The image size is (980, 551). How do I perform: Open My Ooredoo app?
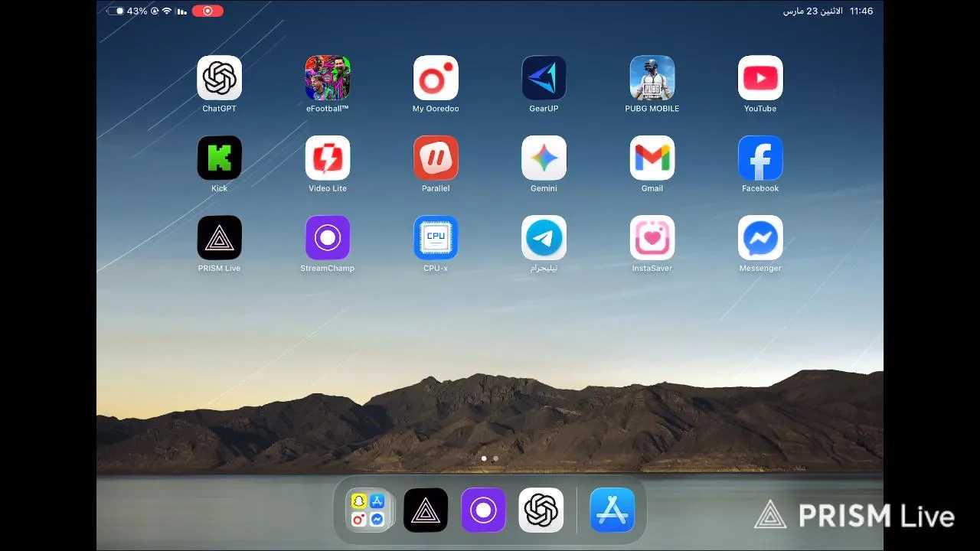point(436,78)
